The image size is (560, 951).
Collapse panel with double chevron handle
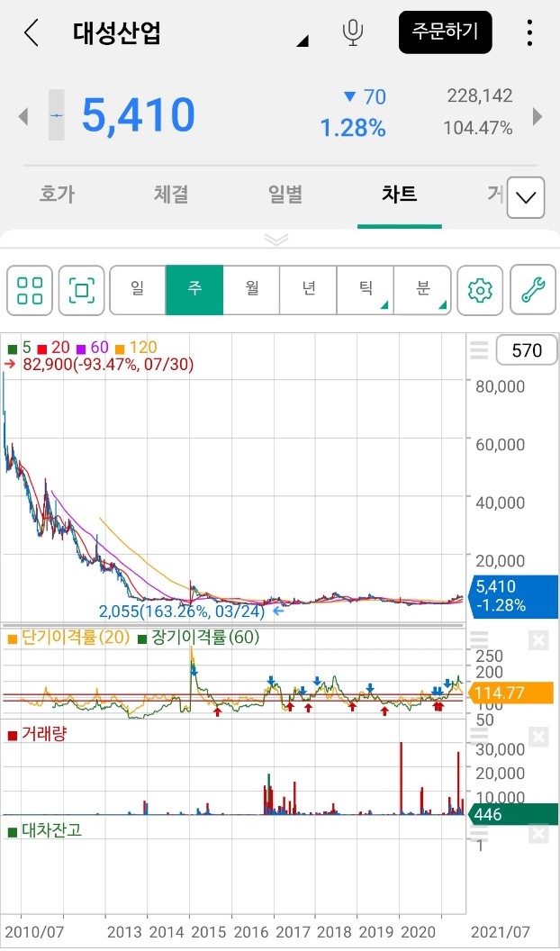pyautogui.click(x=276, y=239)
